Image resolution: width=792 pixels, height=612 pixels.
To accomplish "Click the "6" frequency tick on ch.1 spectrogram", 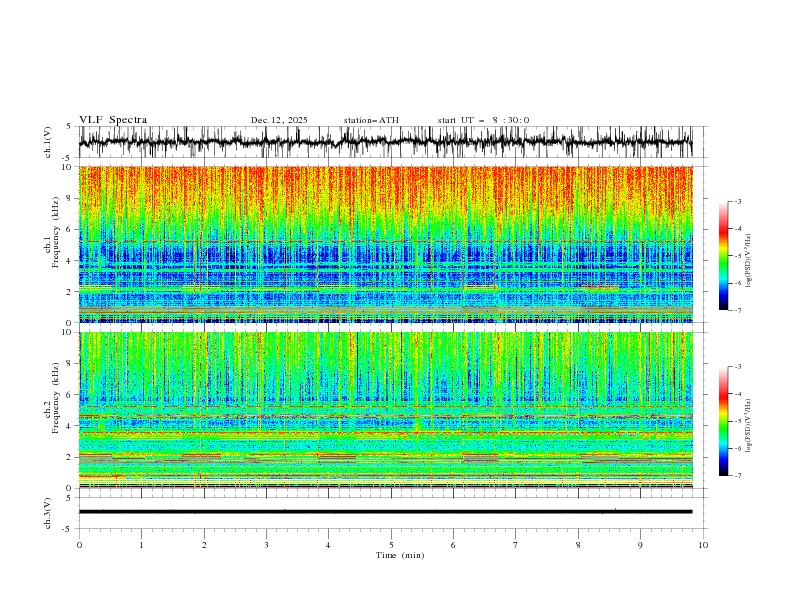I will [x=70, y=229].
